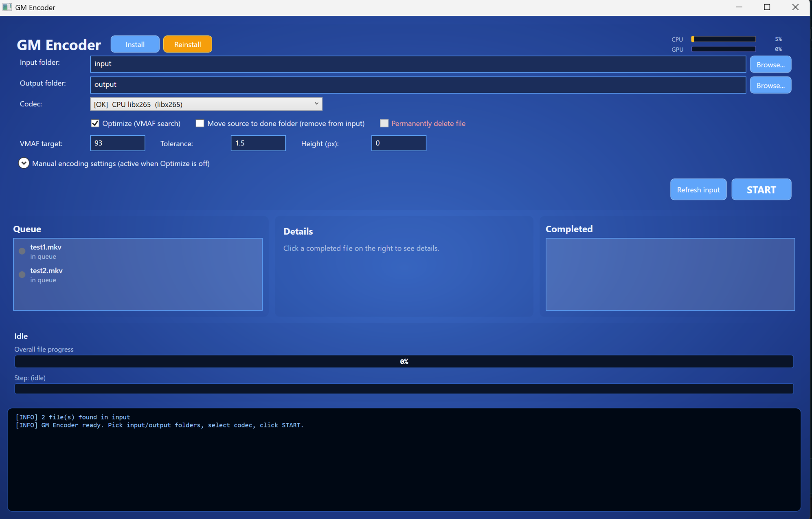This screenshot has height=519, width=812.
Task: Expand Manual encoding settings chevron
Action: click(x=24, y=163)
